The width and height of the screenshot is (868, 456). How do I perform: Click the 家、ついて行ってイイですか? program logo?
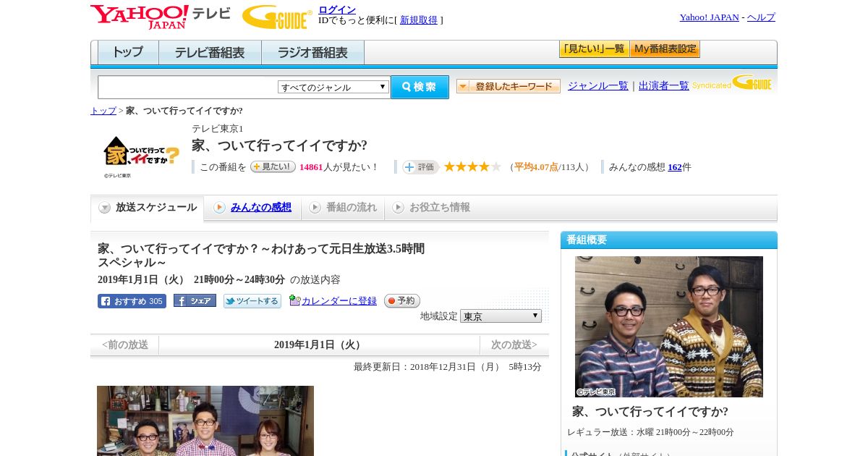[x=141, y=156]
